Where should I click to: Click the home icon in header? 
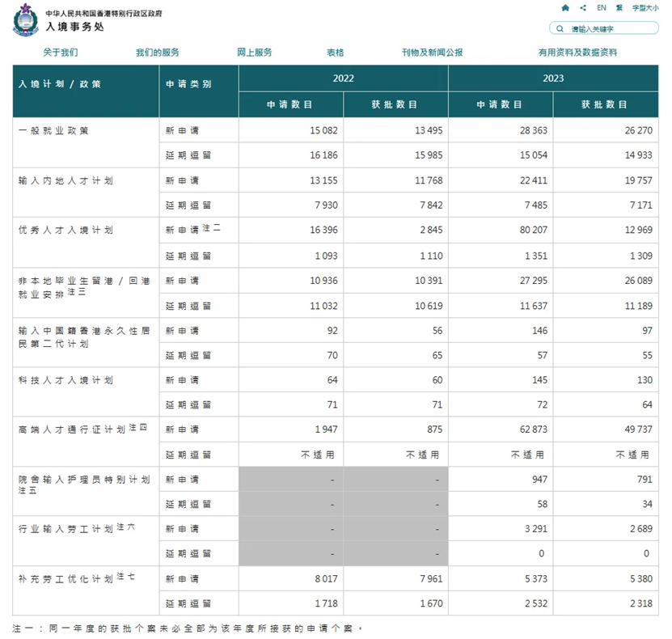565,8
